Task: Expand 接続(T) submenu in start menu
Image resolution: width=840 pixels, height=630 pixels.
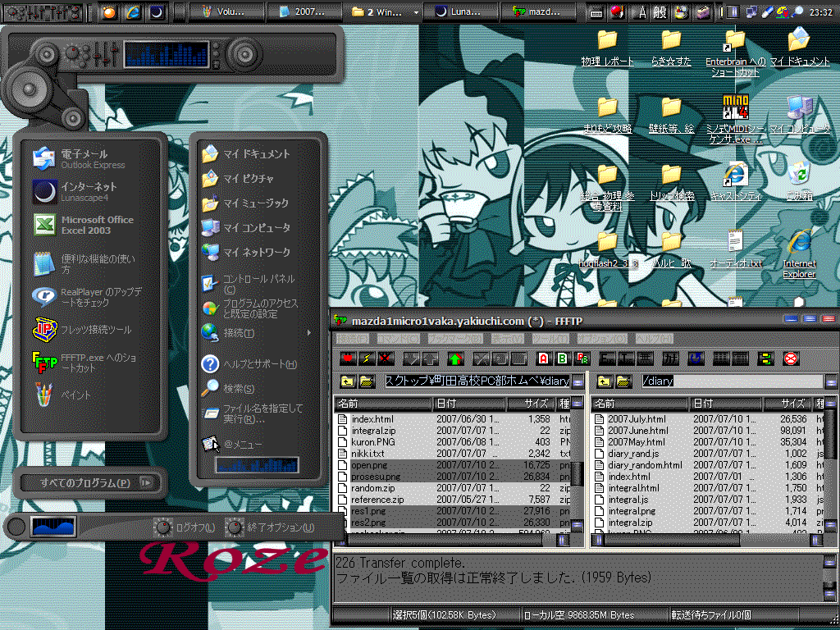Action: (x=257, y=333)
